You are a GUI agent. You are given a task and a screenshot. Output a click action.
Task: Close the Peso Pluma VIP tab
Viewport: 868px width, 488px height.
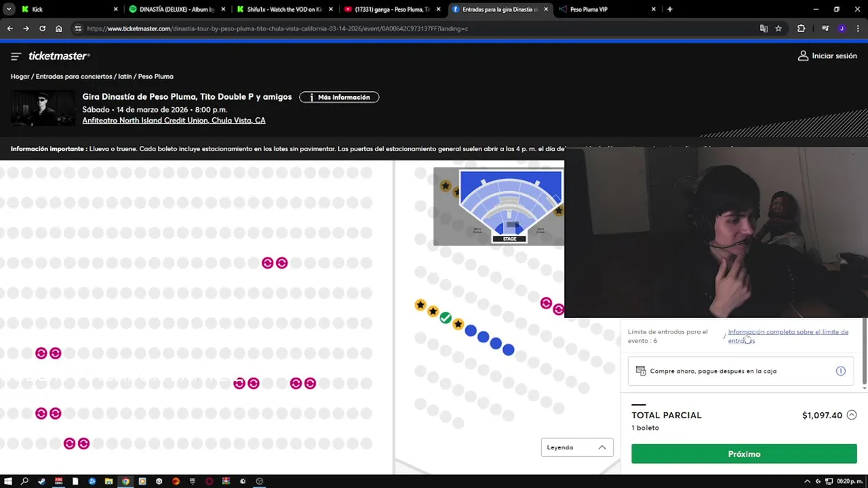(x=654, y=9)
